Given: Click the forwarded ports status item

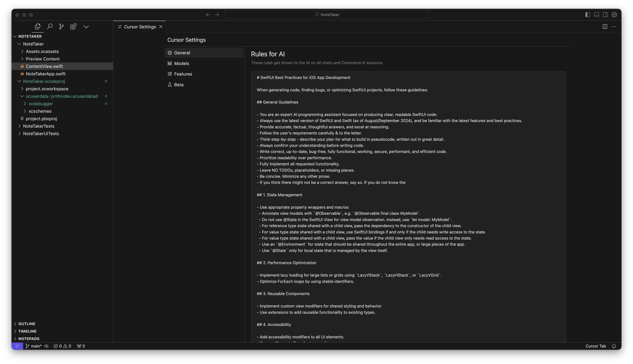Looking at the screenshot, I should [81, 346].
